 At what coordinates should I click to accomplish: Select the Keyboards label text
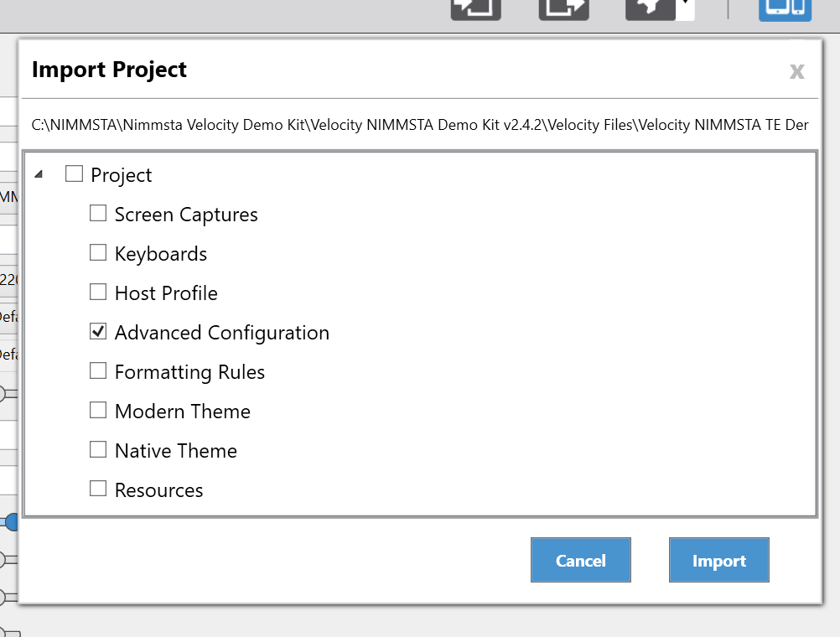[x=161, y=254]
